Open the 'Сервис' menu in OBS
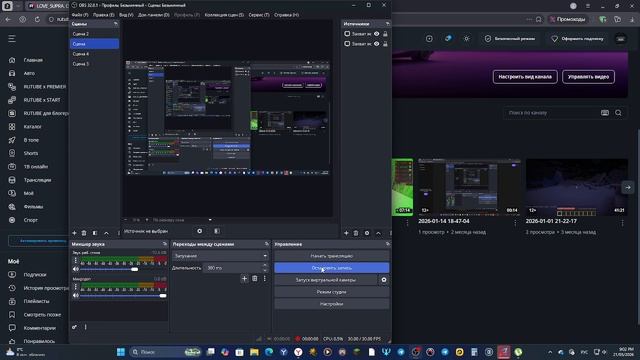The image size is (640, 360). click(x=259, y=15)
